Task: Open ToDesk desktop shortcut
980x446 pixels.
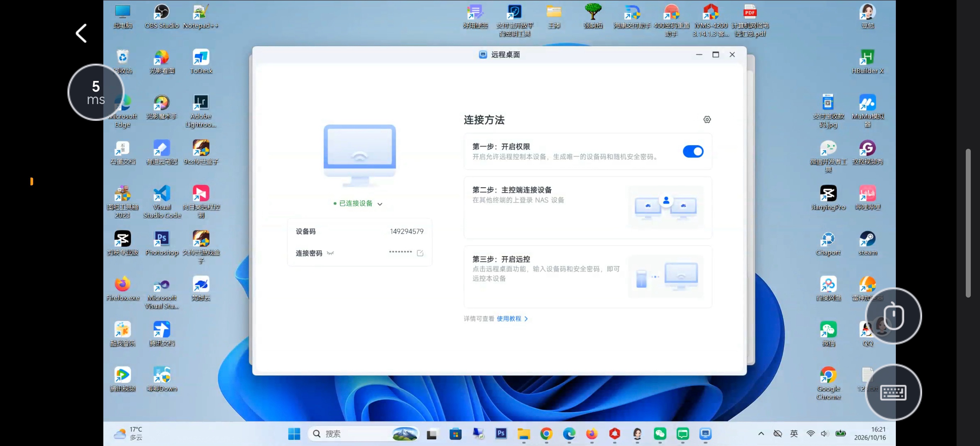Action: pyautogui.click(x=201, y=62)
